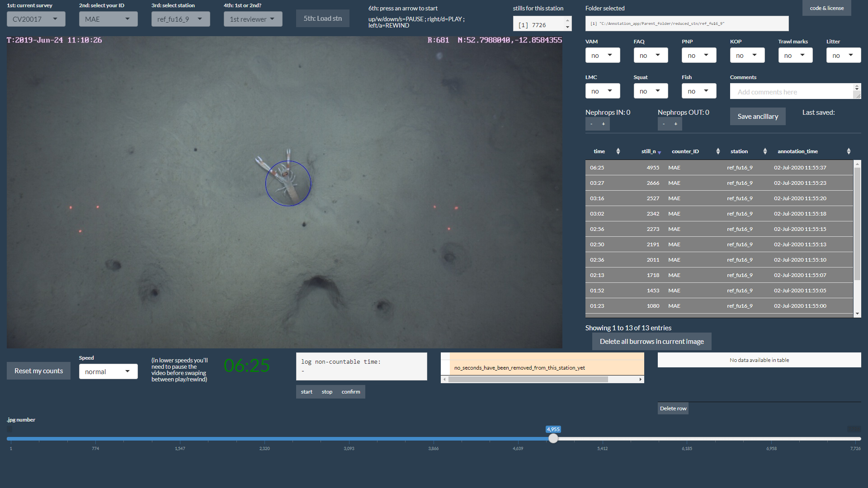
Task: Open the current survey CV20017 dropdown
Action: click(36, 19)
